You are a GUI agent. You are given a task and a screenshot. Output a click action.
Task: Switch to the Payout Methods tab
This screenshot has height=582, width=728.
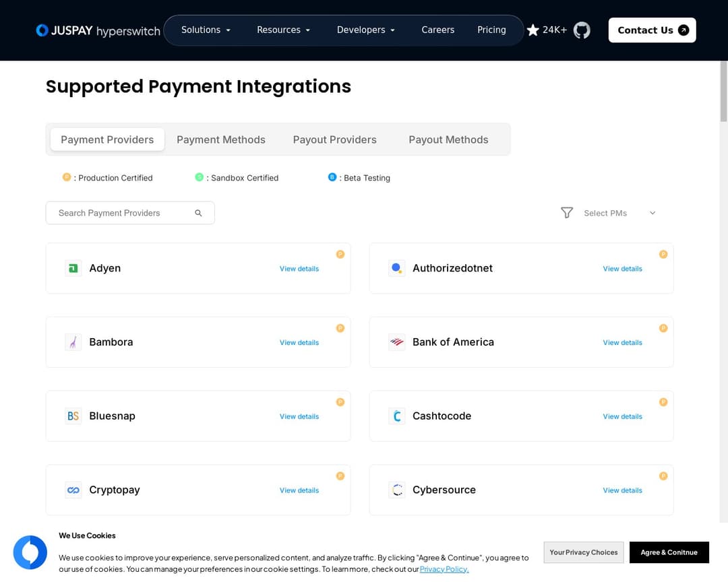coord(448,139)
